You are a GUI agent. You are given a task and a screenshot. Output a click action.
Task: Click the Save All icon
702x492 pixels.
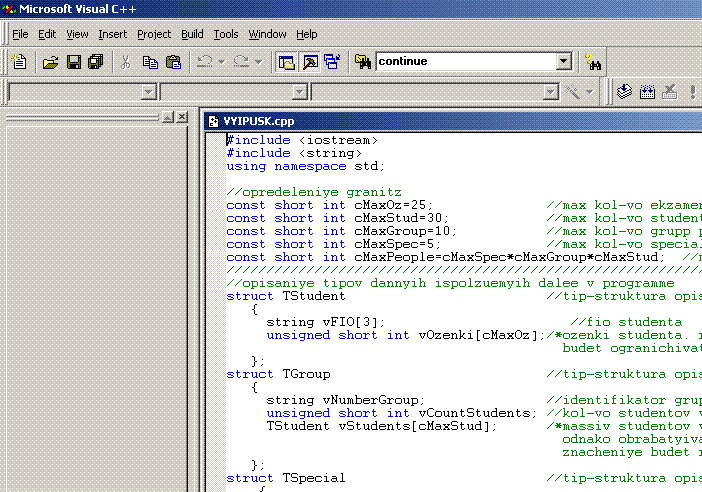[x=95, y=61]
